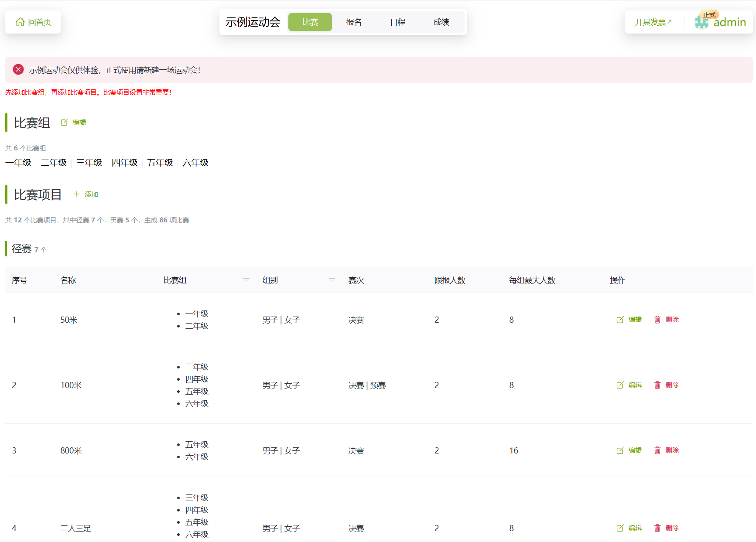
Task: Click the 示例运动会 title
Action: [x=253, y=22]
